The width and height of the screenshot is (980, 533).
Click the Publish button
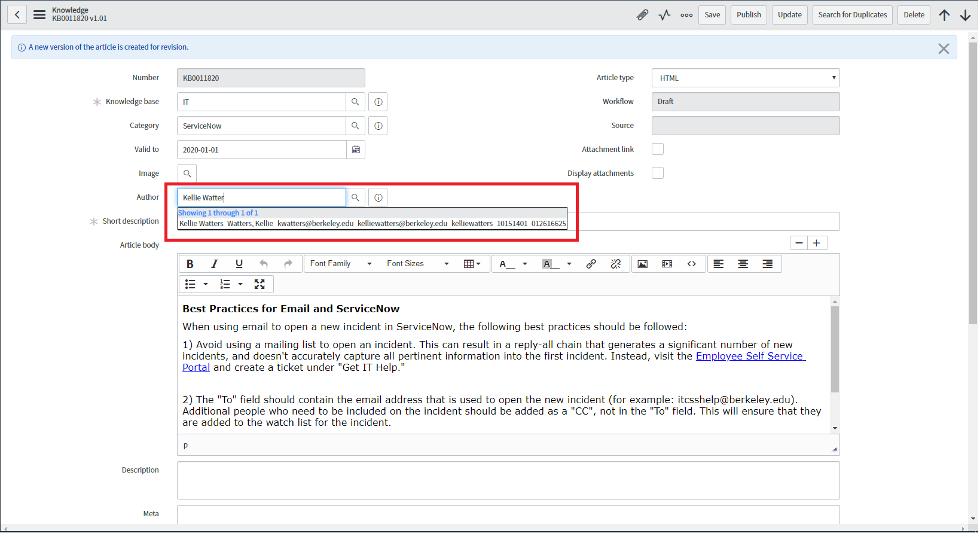[x=749, y=15]
